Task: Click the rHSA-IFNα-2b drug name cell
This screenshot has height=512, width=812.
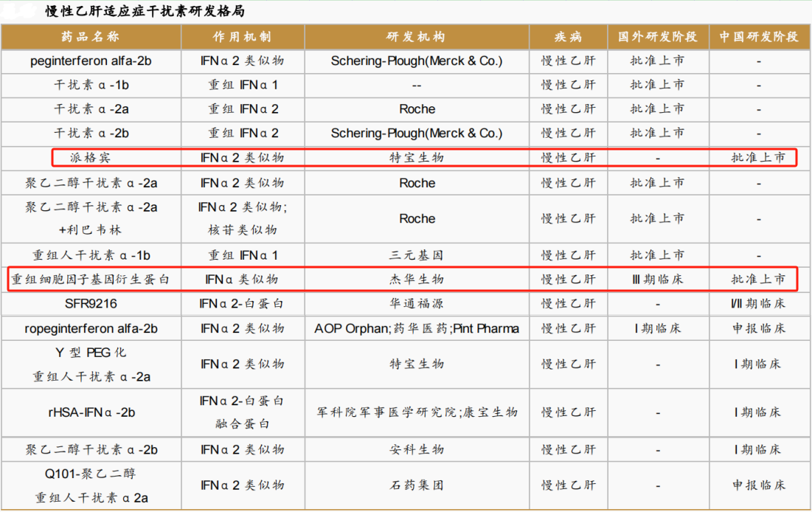Action: pos(91,412)
